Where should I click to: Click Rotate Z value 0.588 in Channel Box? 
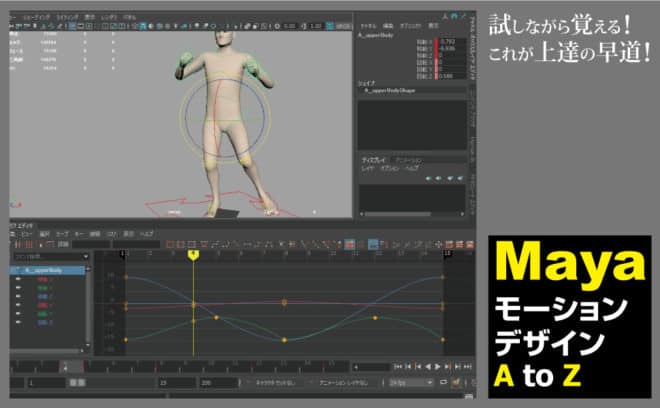(452, 76)
